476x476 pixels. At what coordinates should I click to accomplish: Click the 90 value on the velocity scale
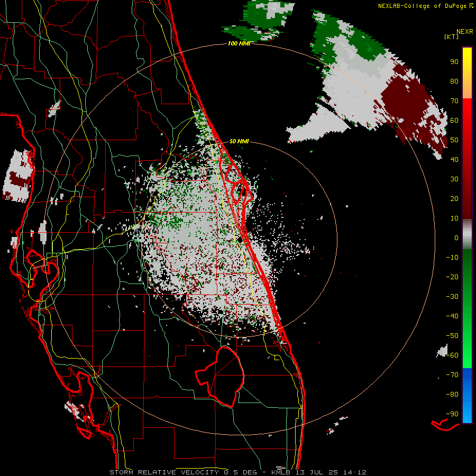(454, 62)
